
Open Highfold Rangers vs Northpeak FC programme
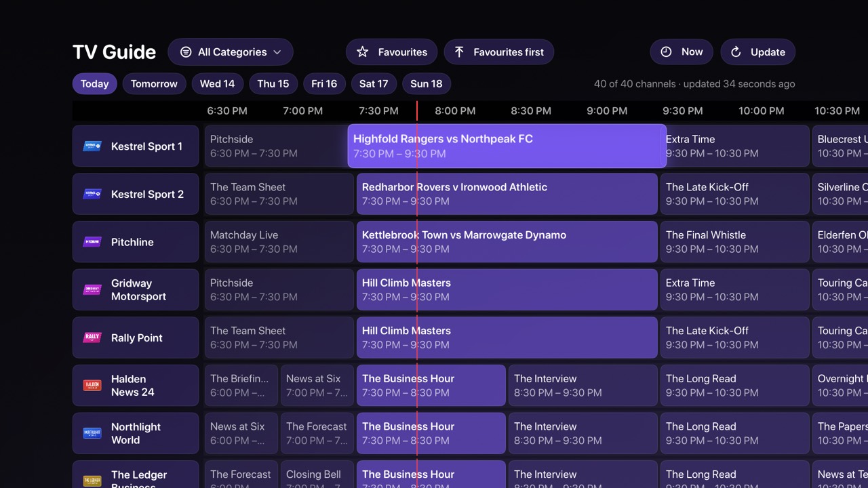507,146
